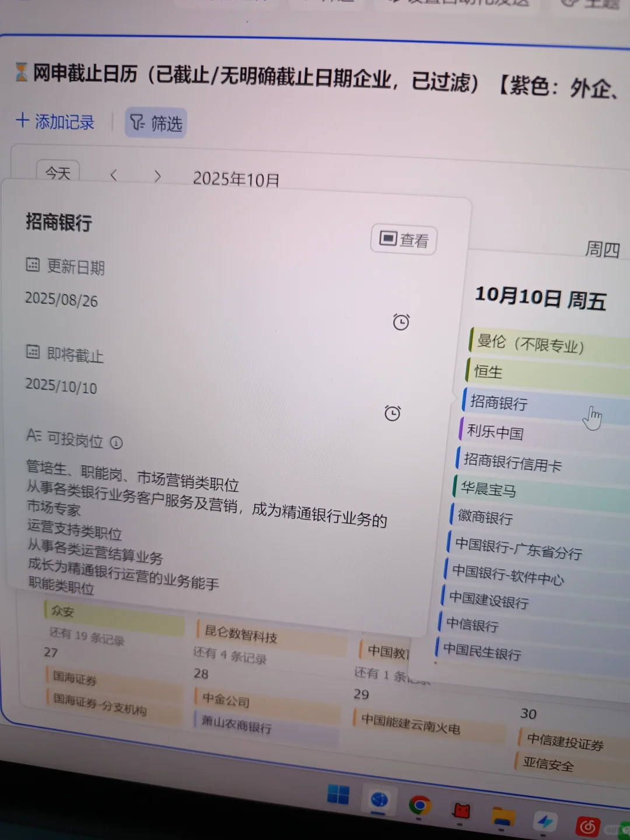Open the 亚信安全 entry
Viewport: 630px width, 840px height.
pyautogui.click(x=572, y=765)
